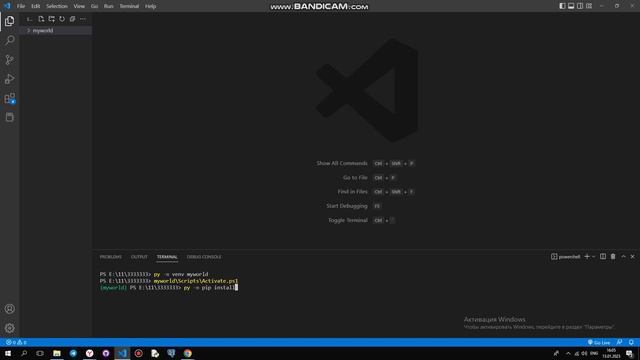Image resolution: width=640 pixels, height=360 pixels.
Task: Open the terminal launch profile dropdown
Action: click(x=593, y=256)
